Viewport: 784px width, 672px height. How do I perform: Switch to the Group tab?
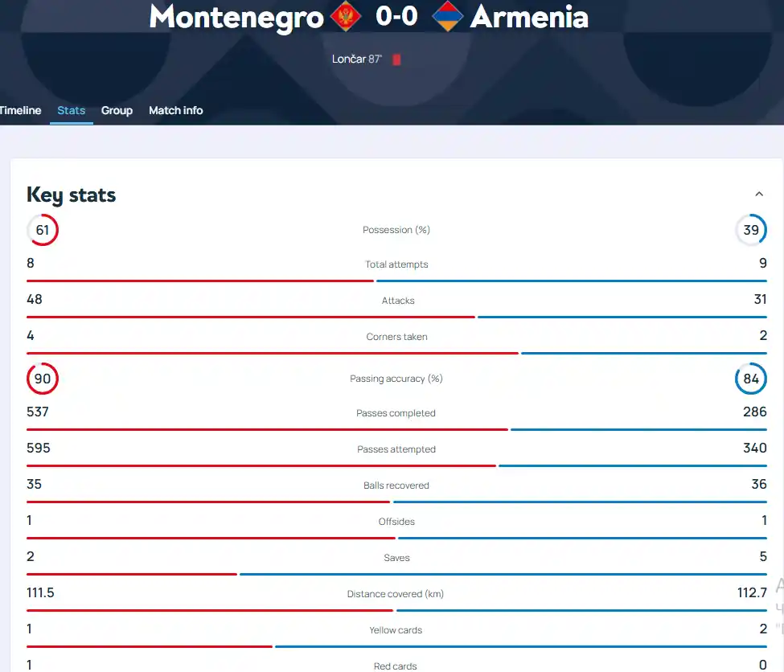(117, 110)
